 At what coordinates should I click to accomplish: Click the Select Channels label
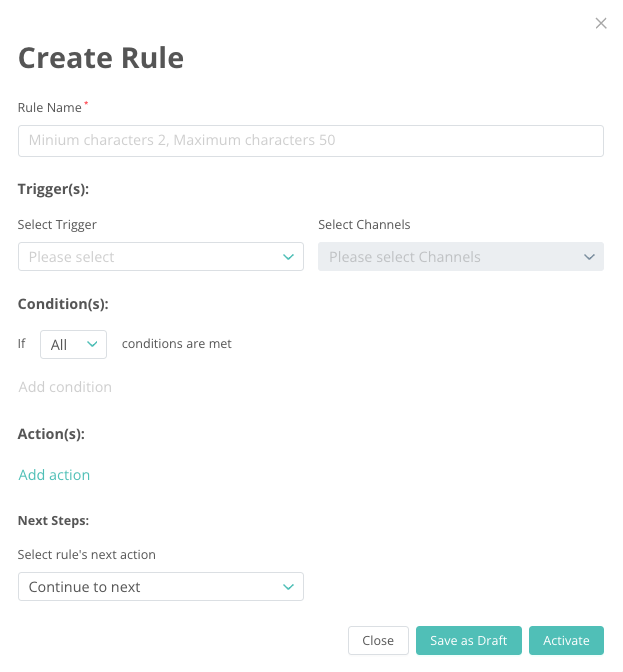pyautogui.click(x=364, y=225)
